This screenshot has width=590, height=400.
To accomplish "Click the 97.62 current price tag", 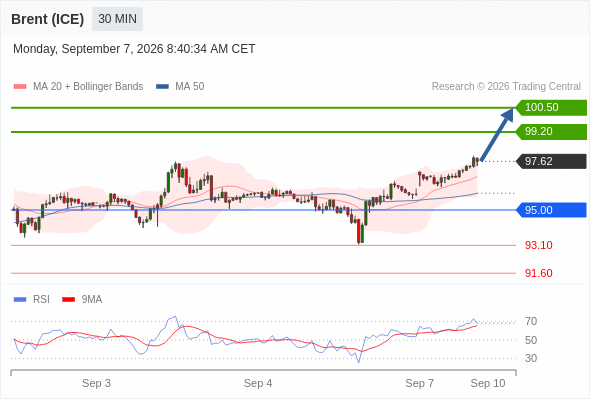I will [551, 161].
